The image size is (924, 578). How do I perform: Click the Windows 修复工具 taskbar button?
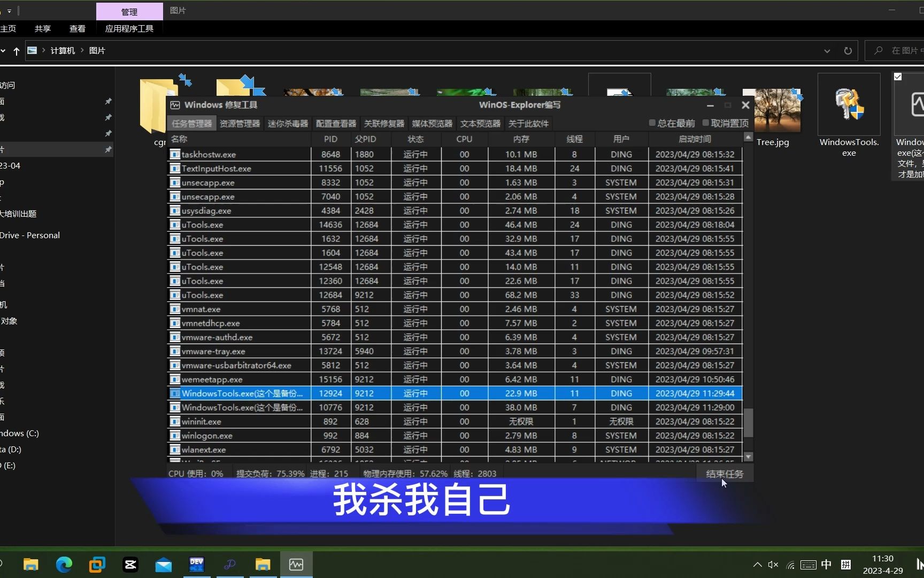coord(296,565)
